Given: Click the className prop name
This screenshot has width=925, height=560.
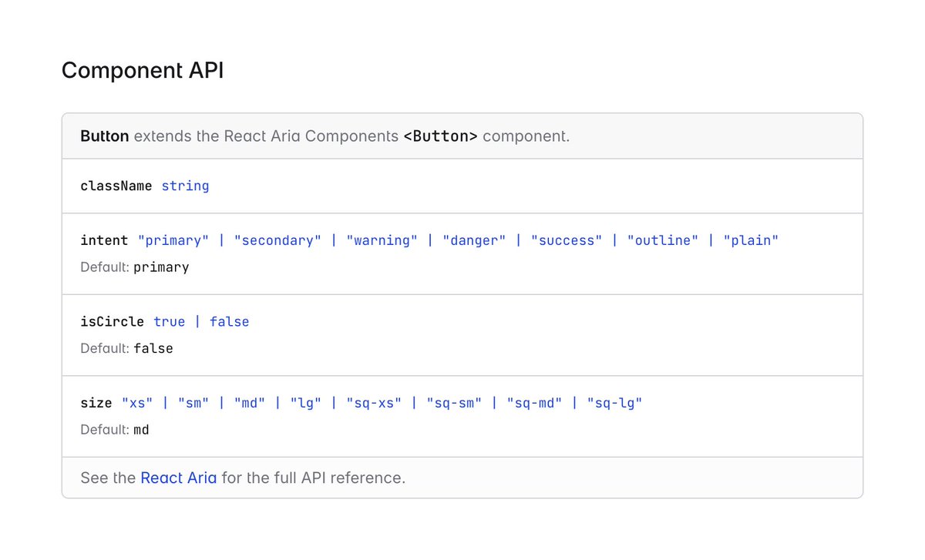Looking at the screenshot, I should point(116,186).
